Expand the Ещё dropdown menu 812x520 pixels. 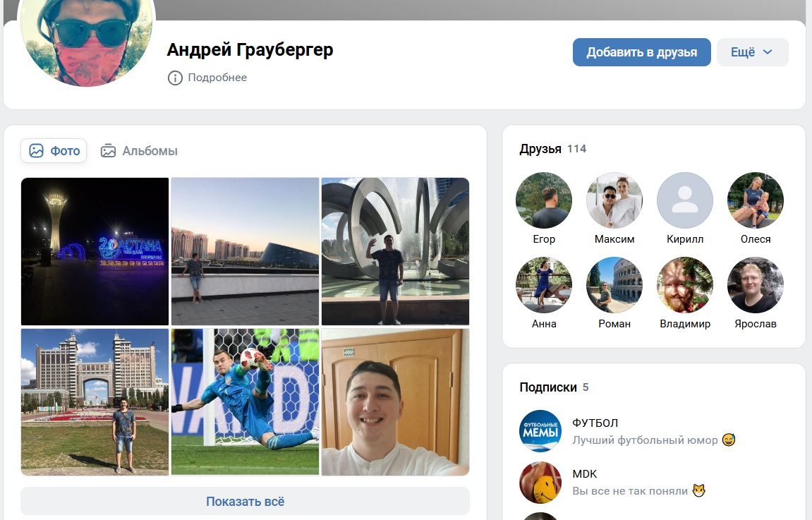(x=753, y=52)
